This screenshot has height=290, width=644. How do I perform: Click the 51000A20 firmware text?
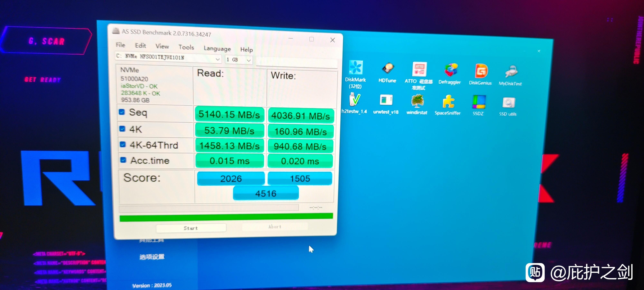pyautogui.click(x=134, y=79)
